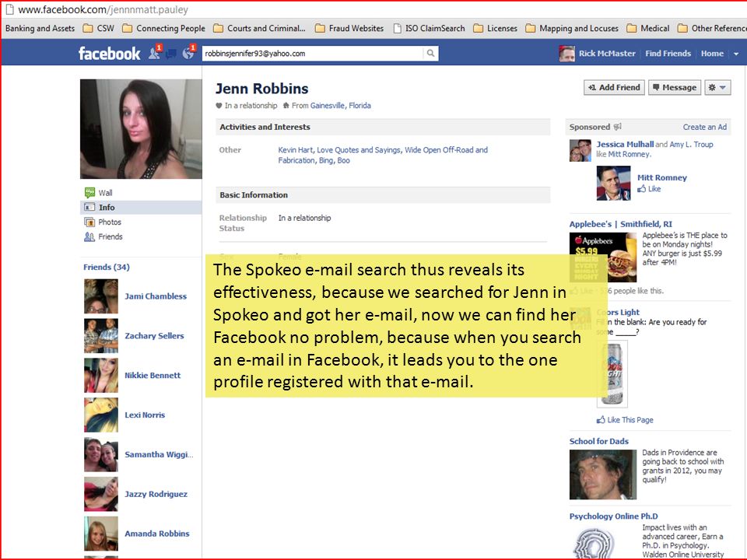Click Message button
The width and height of the screenshot is (747, 560).
pos(675,87)
